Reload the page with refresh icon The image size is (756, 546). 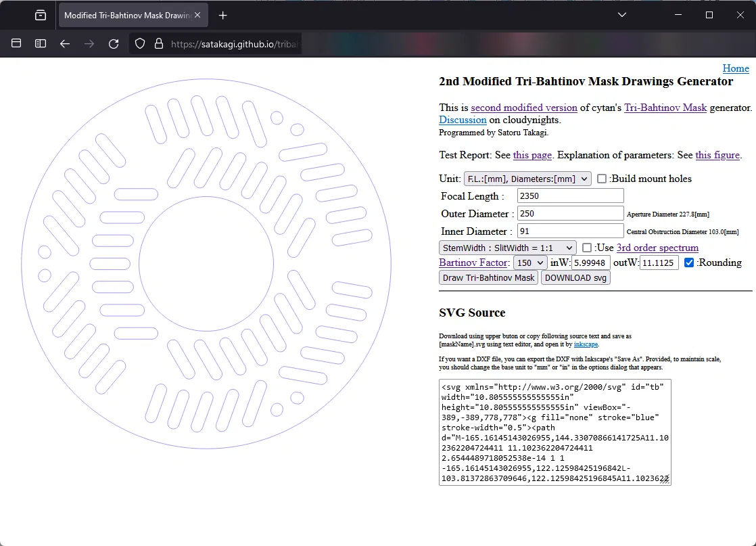point(114,44)
